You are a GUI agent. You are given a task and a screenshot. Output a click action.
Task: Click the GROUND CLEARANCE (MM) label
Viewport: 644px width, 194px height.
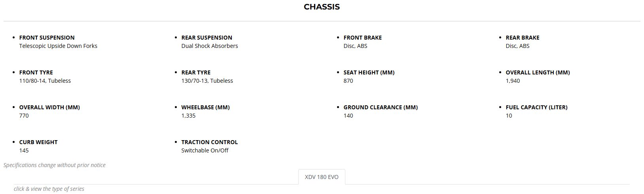point(381,107)
